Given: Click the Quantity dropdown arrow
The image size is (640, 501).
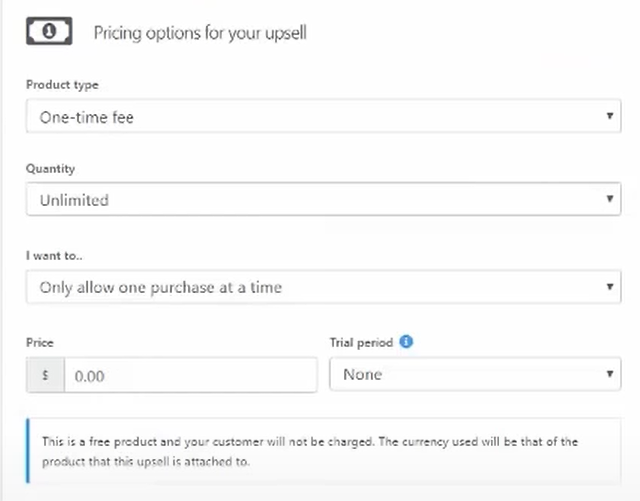Looking at the screenshot, I should [610, 199].
